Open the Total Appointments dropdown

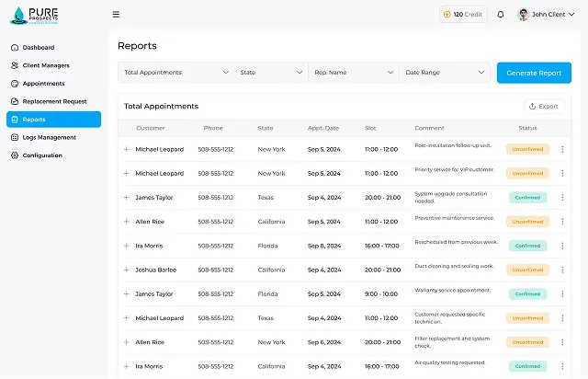175,72
